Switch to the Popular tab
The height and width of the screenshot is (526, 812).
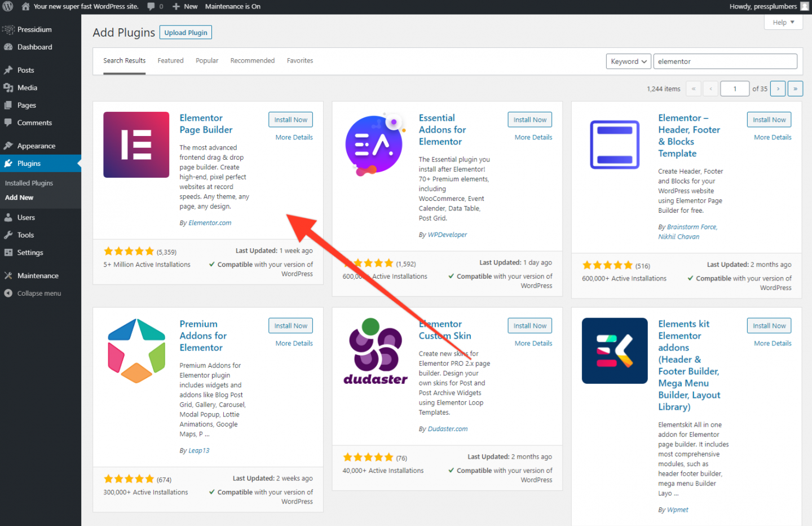pos(207,60)
